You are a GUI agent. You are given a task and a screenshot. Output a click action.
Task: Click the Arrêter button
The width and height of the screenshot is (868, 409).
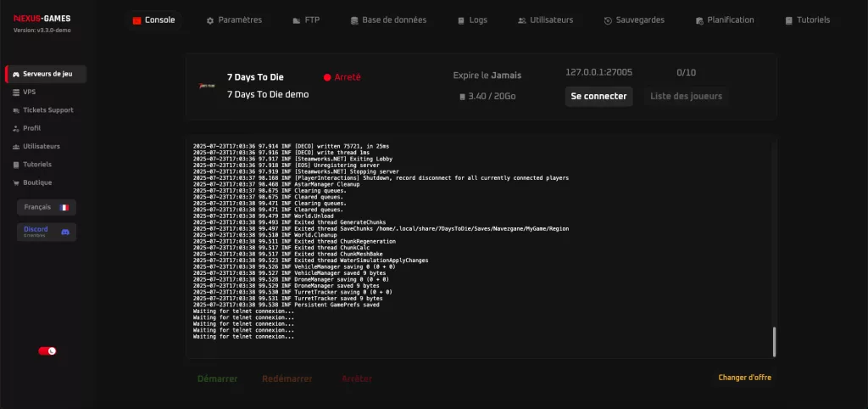pyautogui.click(x=357, y=379)
